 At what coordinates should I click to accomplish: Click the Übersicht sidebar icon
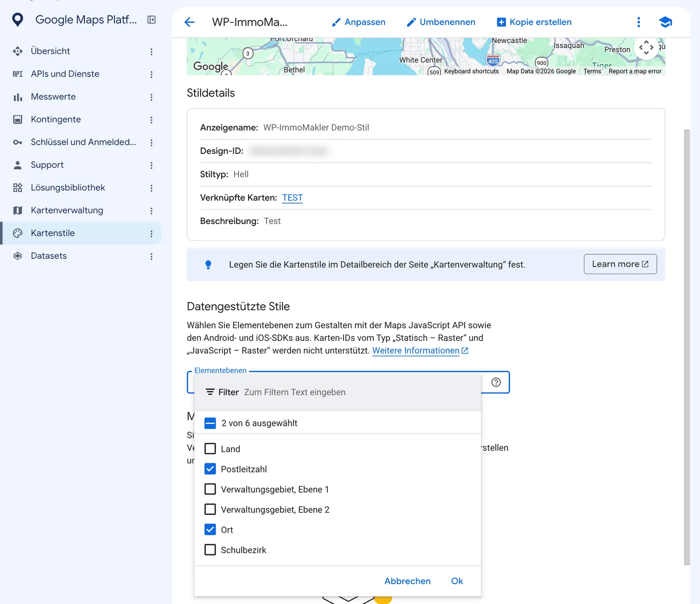(x=17, y=51)
